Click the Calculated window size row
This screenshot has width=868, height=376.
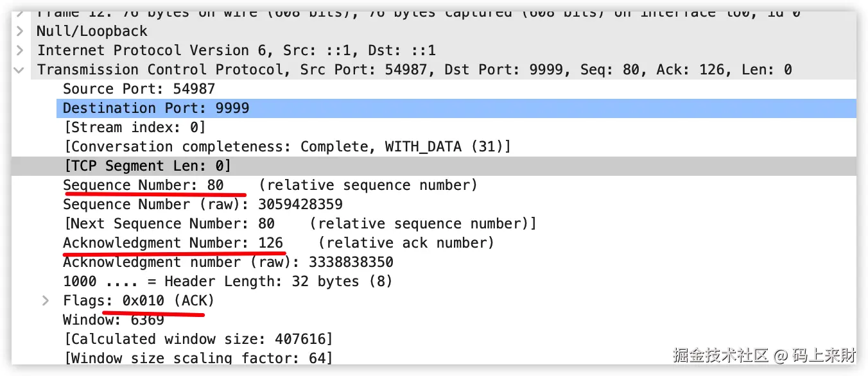[x=198, y=339]
